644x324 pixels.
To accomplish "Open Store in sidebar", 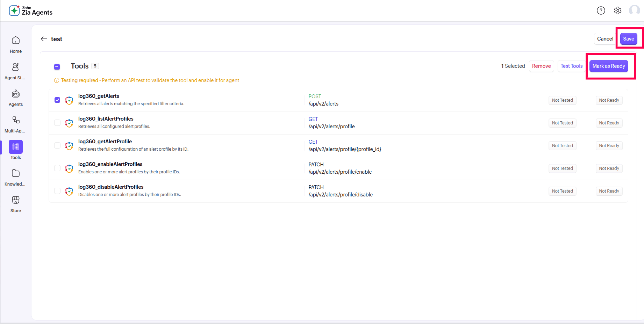I will click(16, 204).
